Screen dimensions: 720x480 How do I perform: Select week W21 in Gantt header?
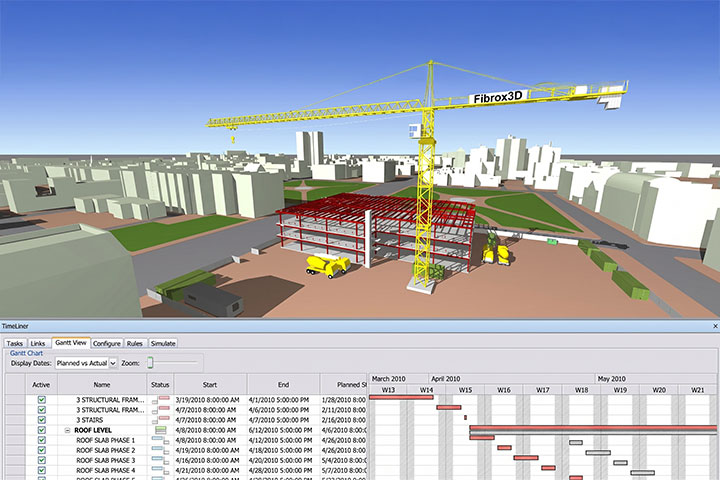(698, 390)
